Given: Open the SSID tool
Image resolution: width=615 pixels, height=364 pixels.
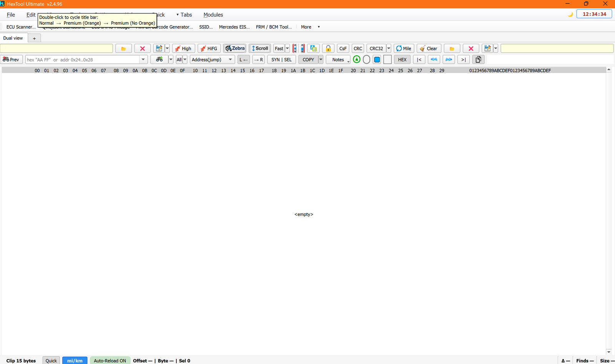Looking at the screenshot, I should 206,27.
